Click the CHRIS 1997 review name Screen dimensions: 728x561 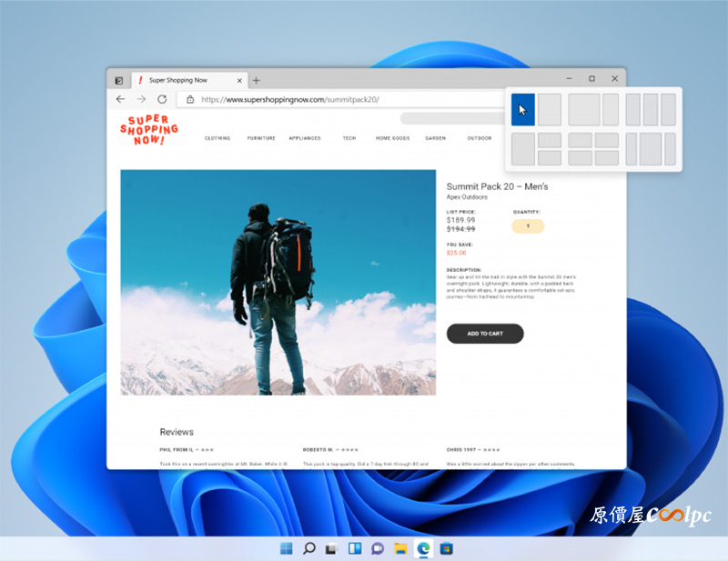[x=461, y=450]
